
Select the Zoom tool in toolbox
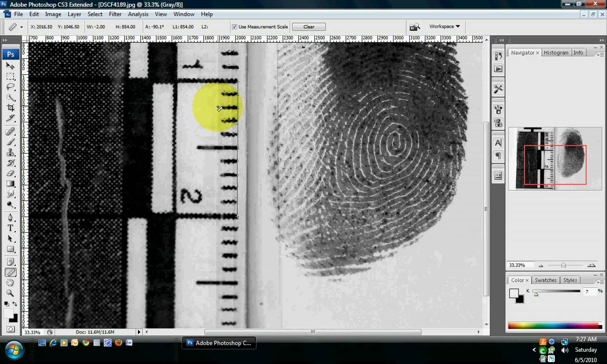pos(10,293)
